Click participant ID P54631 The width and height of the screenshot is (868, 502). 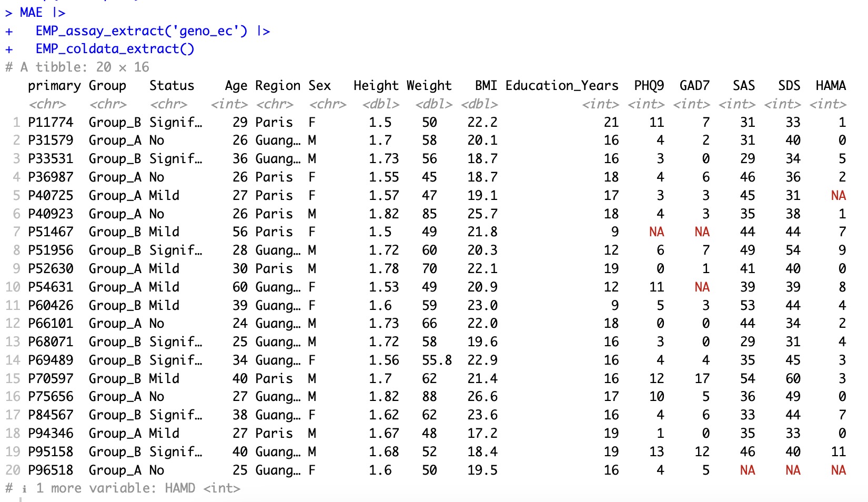click(x=51, y=287)
